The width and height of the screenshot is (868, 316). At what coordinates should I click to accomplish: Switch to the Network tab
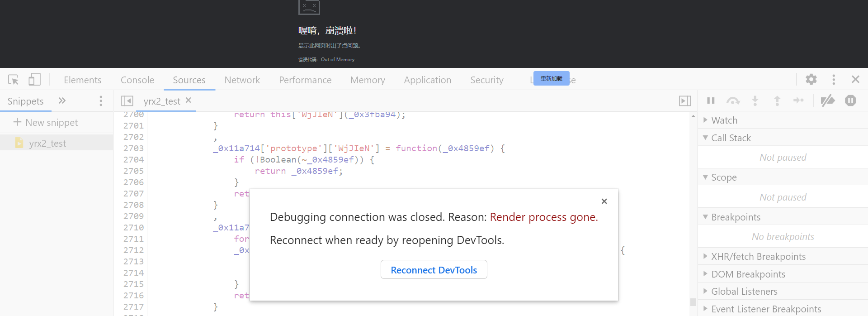(242, 80)
